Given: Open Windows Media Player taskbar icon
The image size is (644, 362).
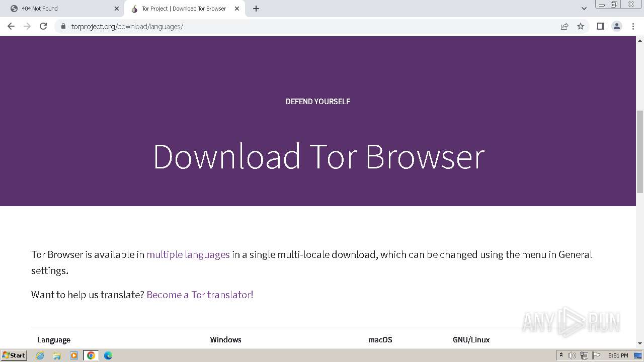Looking at the screenshot, I should [x=74, y=355].
